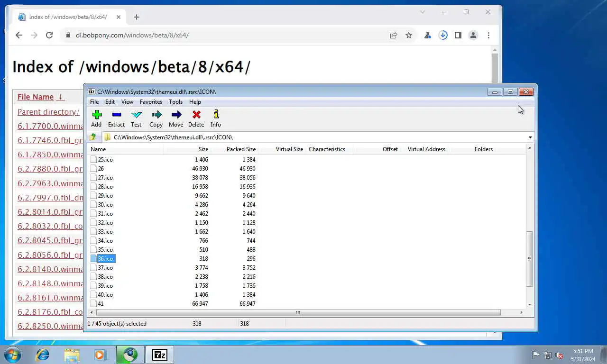The image size is (607, 364).
Task: Open the Windows Start button
Action: point(13,355)
